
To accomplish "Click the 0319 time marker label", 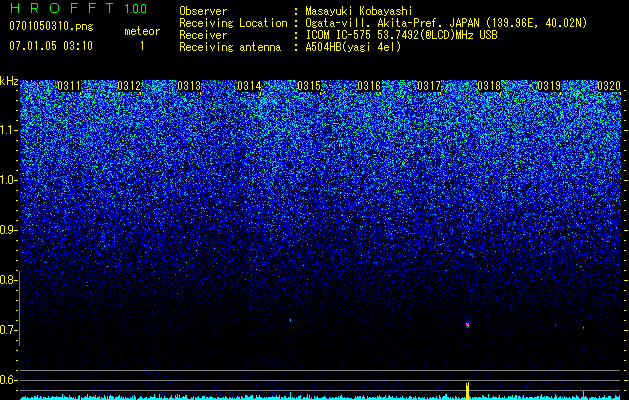I will click(549, 86).
